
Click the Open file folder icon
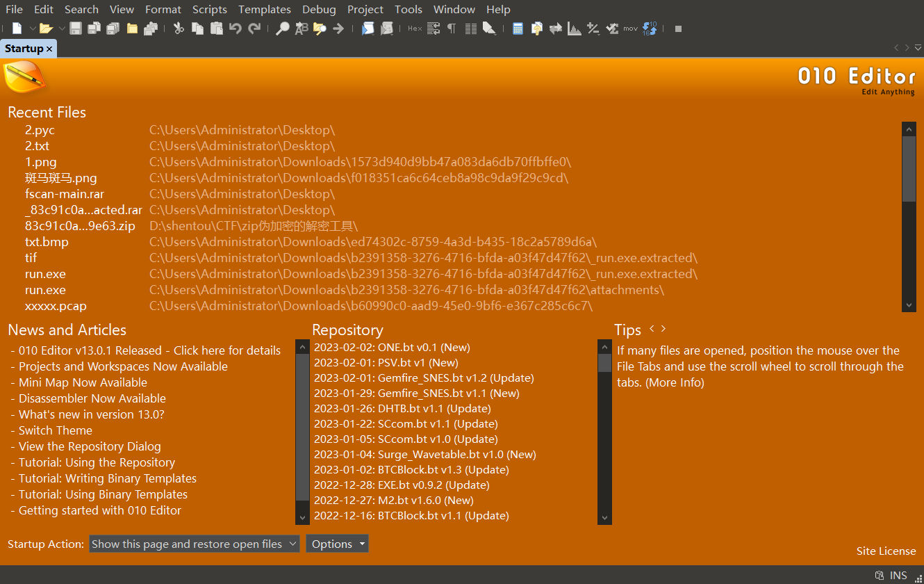[46, 29]
